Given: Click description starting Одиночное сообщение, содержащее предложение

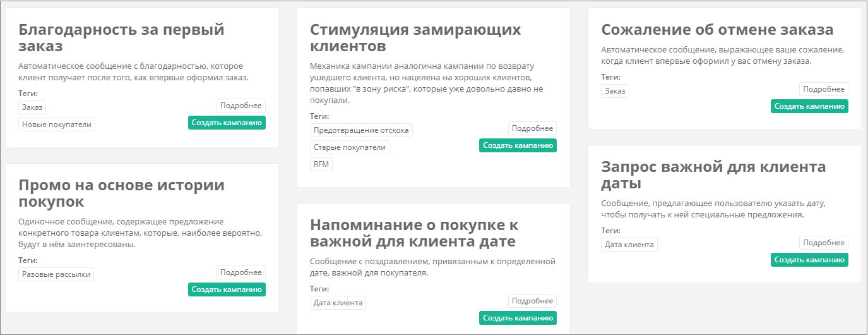Looking at the screenshot, I should (x=140, y=233).
